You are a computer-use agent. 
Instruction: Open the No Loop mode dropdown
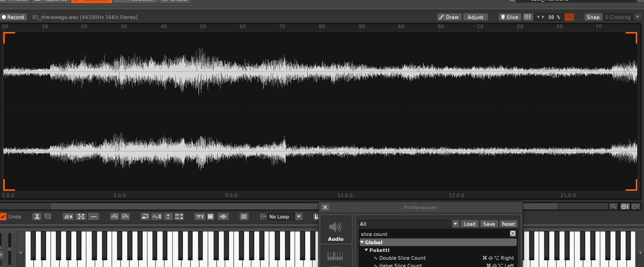pos(298,217)
